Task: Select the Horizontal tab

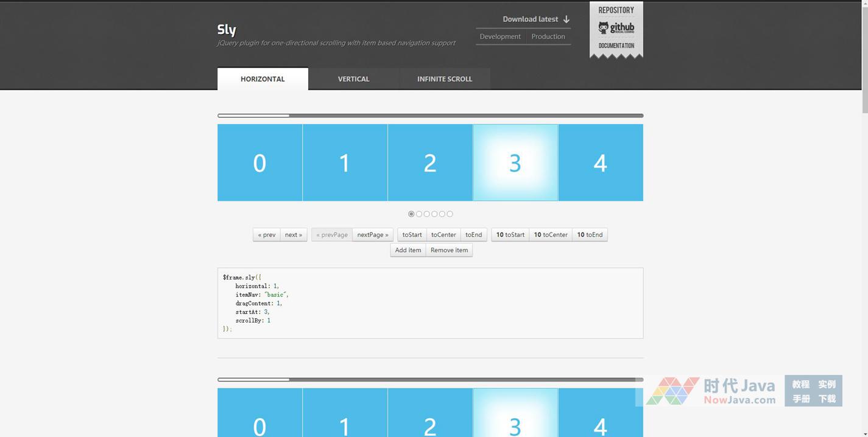Action: [x=263, y=79]
